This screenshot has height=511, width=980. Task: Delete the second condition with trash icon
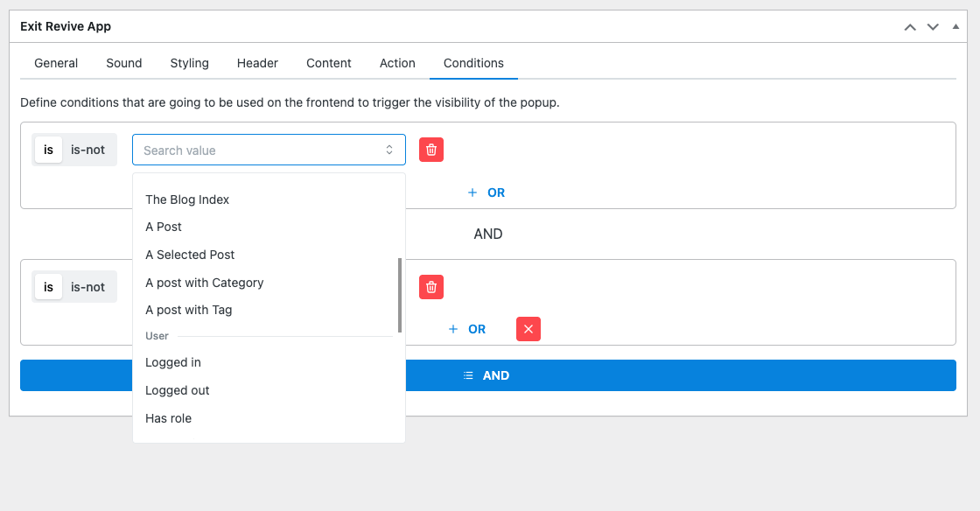click(x=430, y=287)
